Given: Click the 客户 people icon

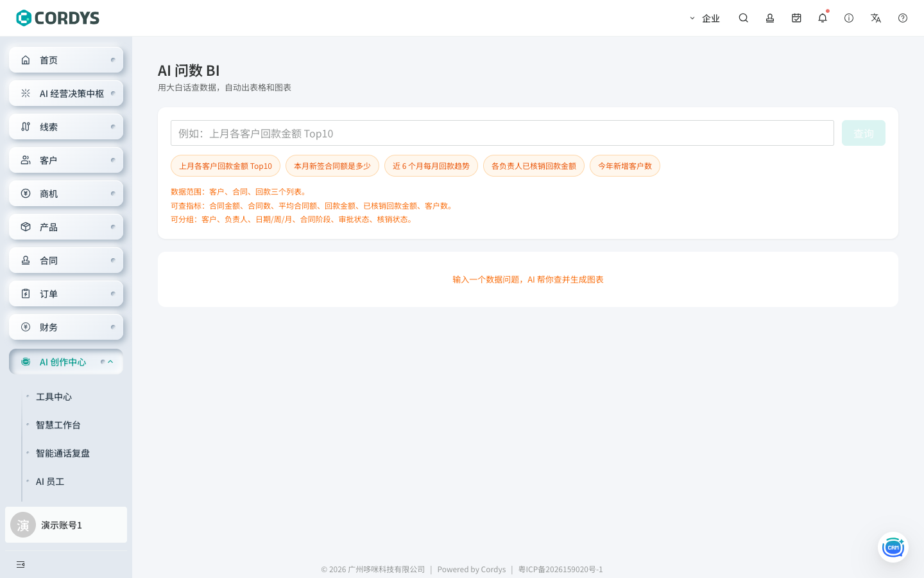Looking at the screenshot, I should click(26, 160).
